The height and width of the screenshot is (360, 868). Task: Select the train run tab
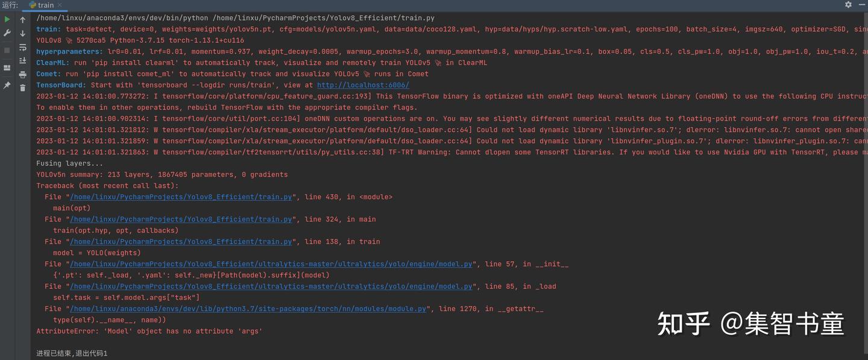pyautogui.click(x=42, y=5)
